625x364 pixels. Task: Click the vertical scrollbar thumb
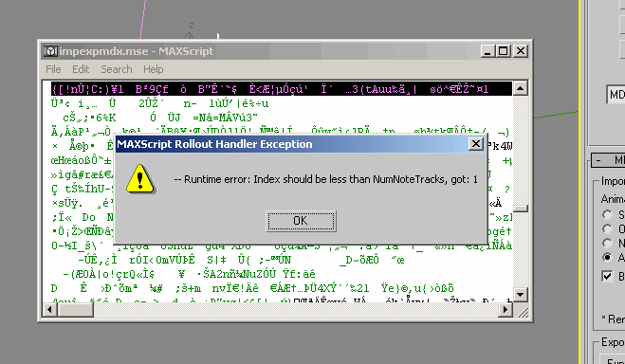tap(520, 209)
